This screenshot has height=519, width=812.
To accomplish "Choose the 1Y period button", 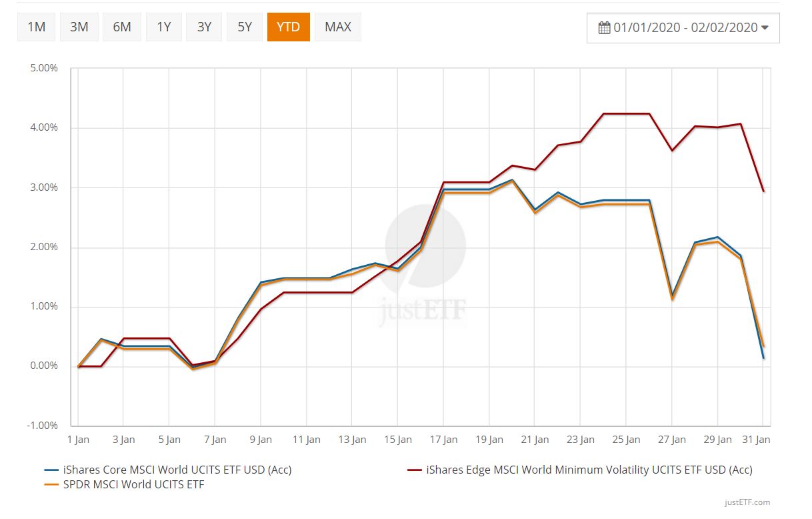I will point(164,27).
